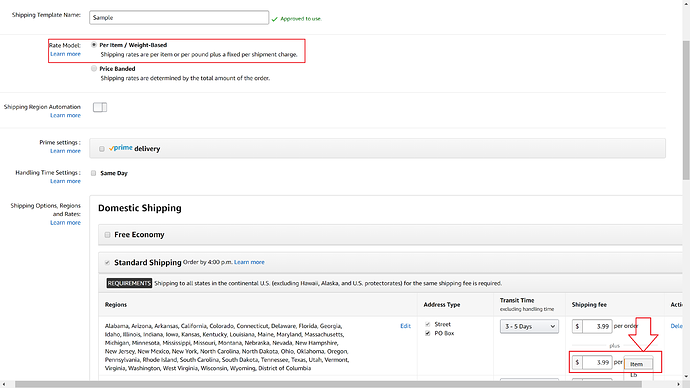
Task: Check the Same Day handling option
Action: (93, 173)
